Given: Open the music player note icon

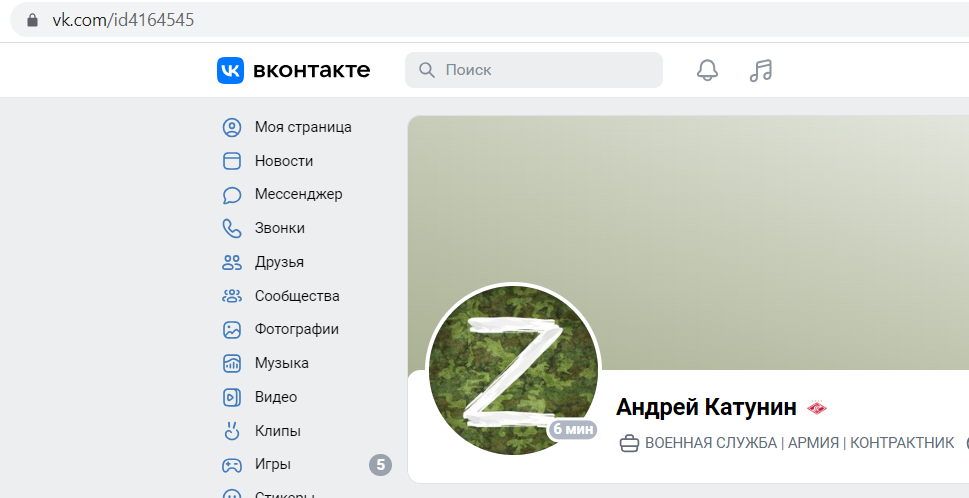Looking at the screenshot, I should [x=761, y=70].
